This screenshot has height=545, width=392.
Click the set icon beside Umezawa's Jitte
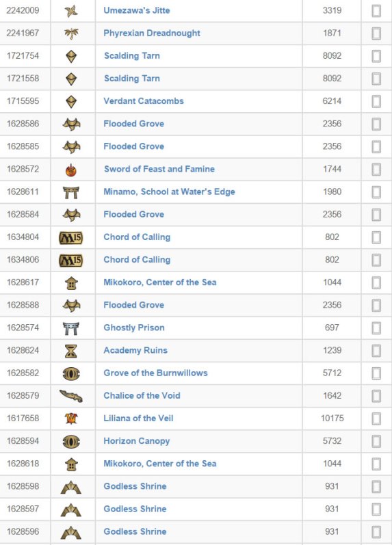(71, 11)
